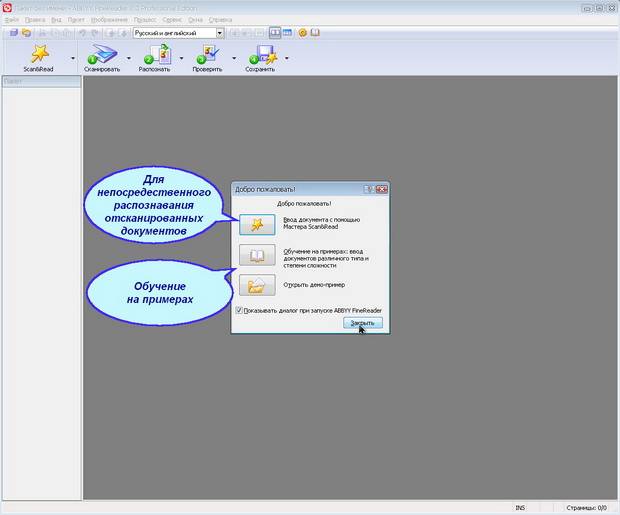Click the Сканировать scanner icon
620x515 pixels.
click(103, 54)
